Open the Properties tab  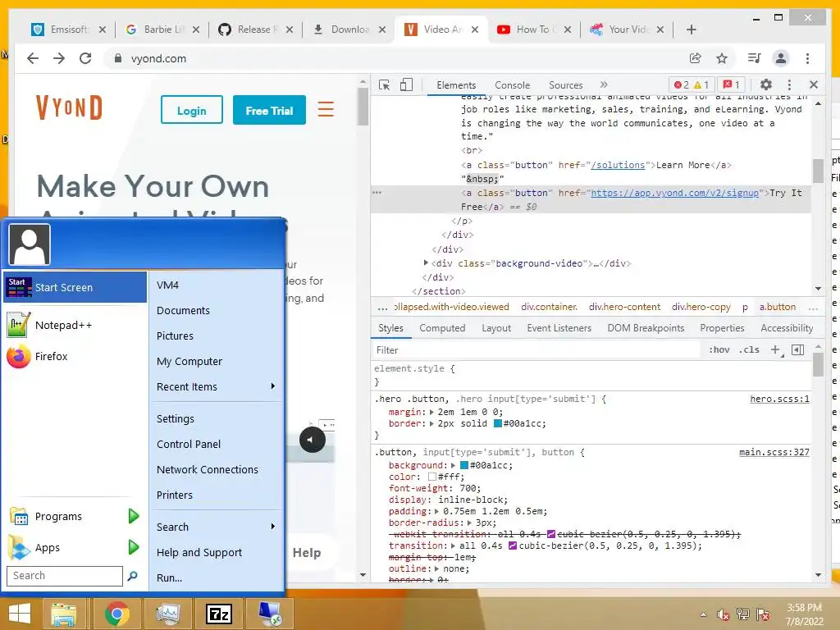tap(722, 328)
